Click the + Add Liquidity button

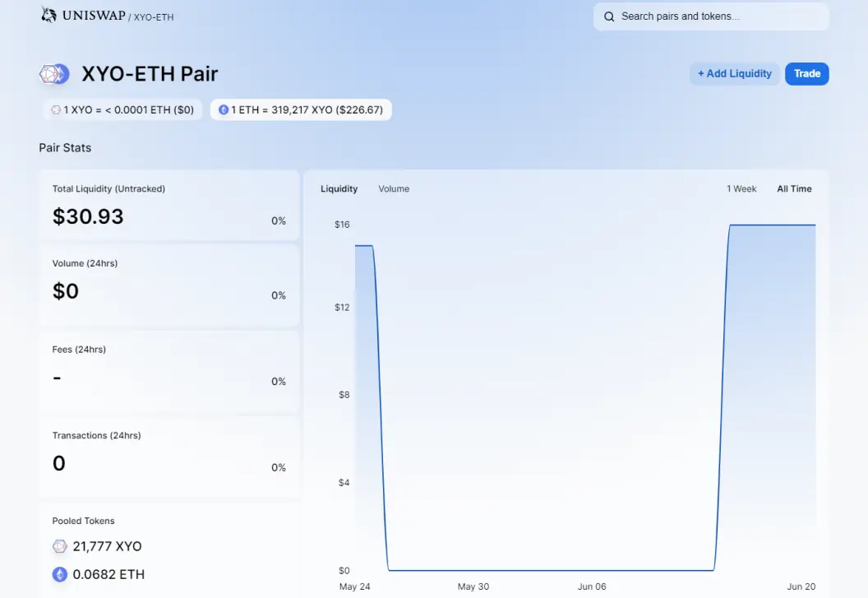point(735,74)
